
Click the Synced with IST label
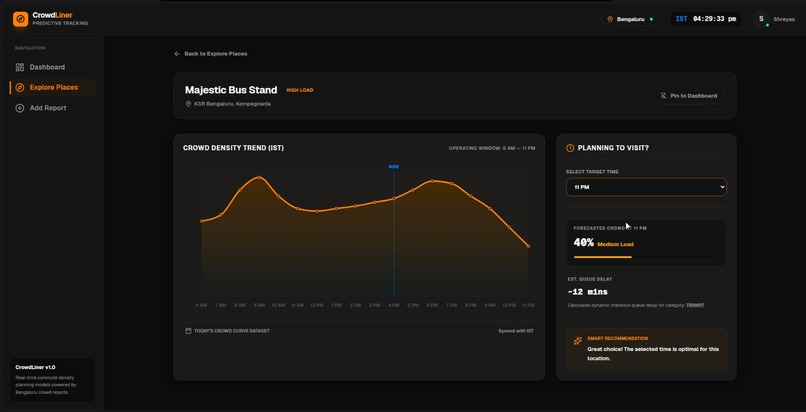click(x=516, y=331)
